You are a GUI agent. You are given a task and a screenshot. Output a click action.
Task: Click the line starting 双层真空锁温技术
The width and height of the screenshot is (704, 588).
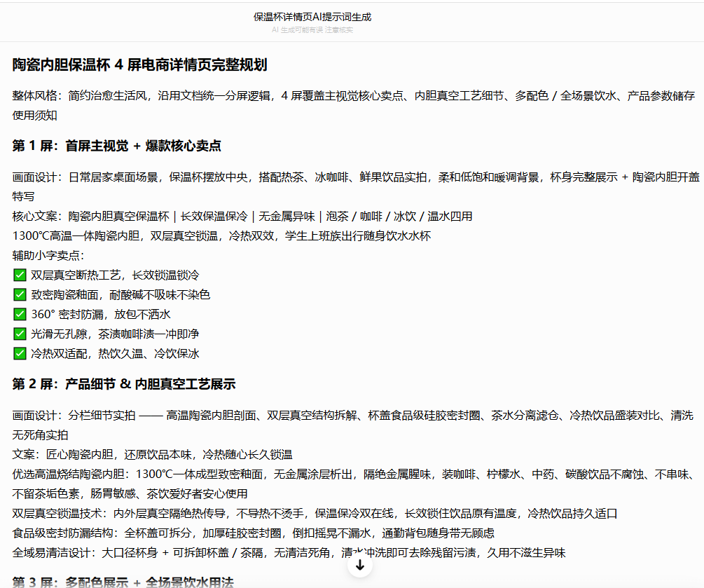[315, 514]
